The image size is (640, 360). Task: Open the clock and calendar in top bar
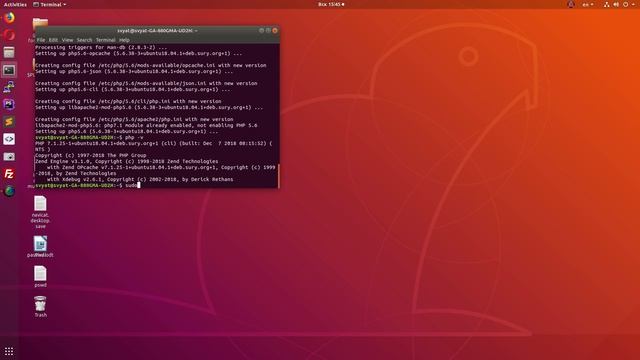(331, 4)
